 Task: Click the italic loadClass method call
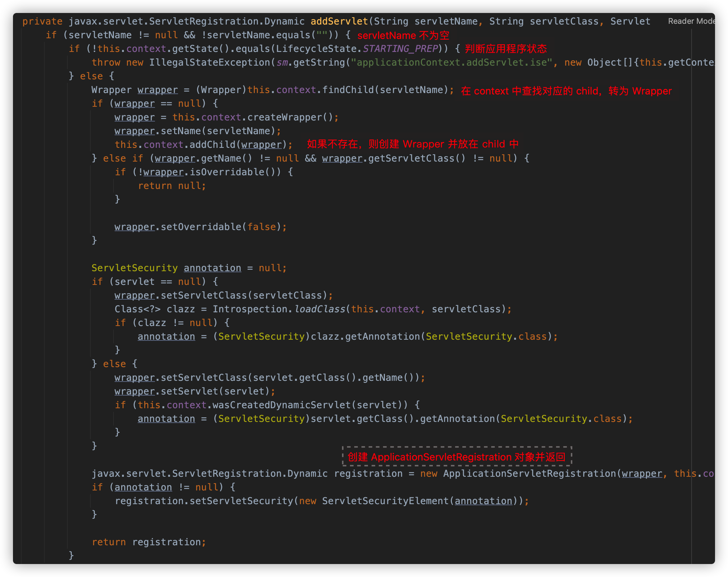tap(320, 309)
